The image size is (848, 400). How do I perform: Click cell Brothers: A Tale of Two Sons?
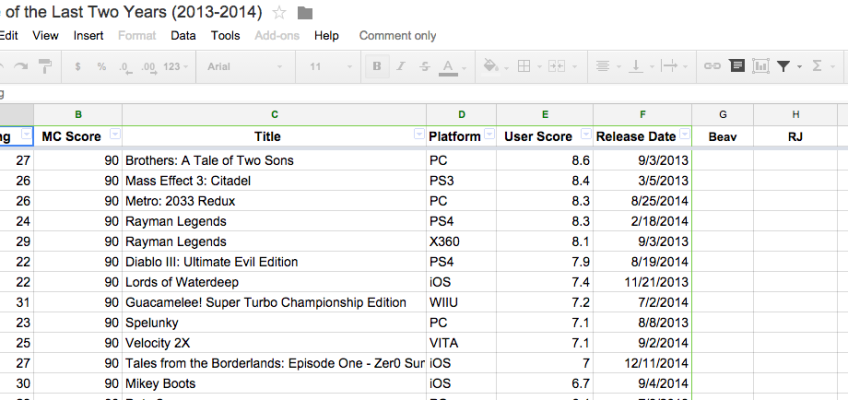pos(275,161)
